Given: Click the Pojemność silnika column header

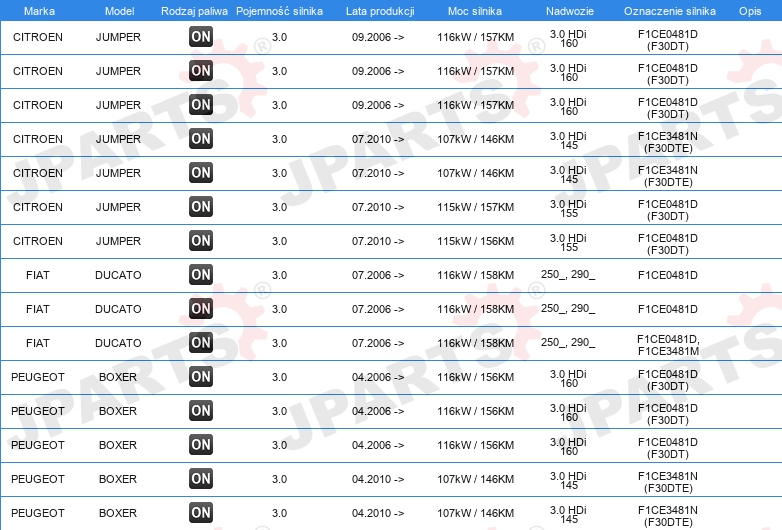Looking at the screenshot, I should point(279,11).
